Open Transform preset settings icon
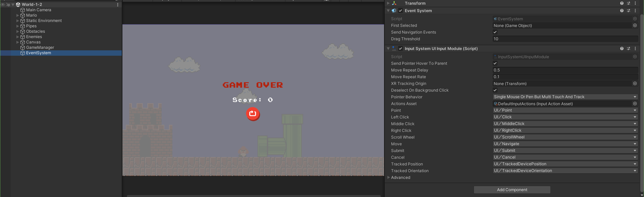Image resolution: width=644 pixels, height=197 pixels. tap(629, 3)
